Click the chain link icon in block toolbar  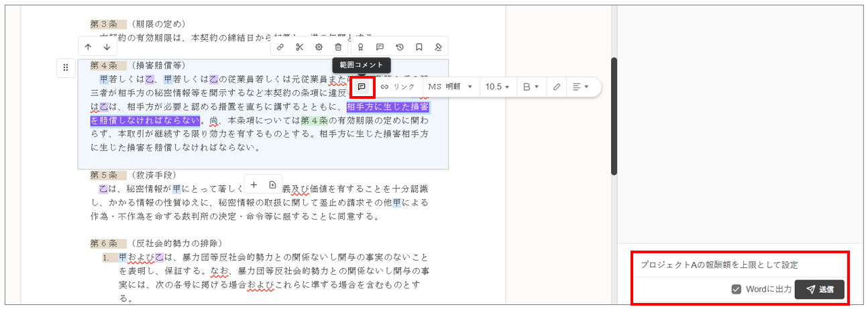(280, 47)
